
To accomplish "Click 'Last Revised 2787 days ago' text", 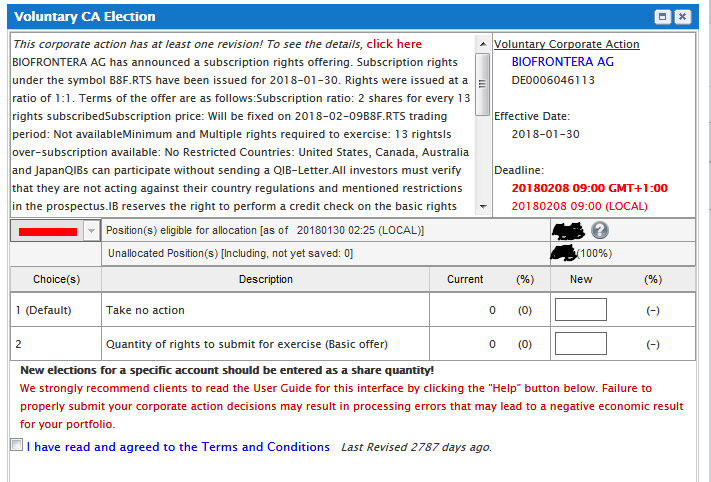I will point(416,447).
